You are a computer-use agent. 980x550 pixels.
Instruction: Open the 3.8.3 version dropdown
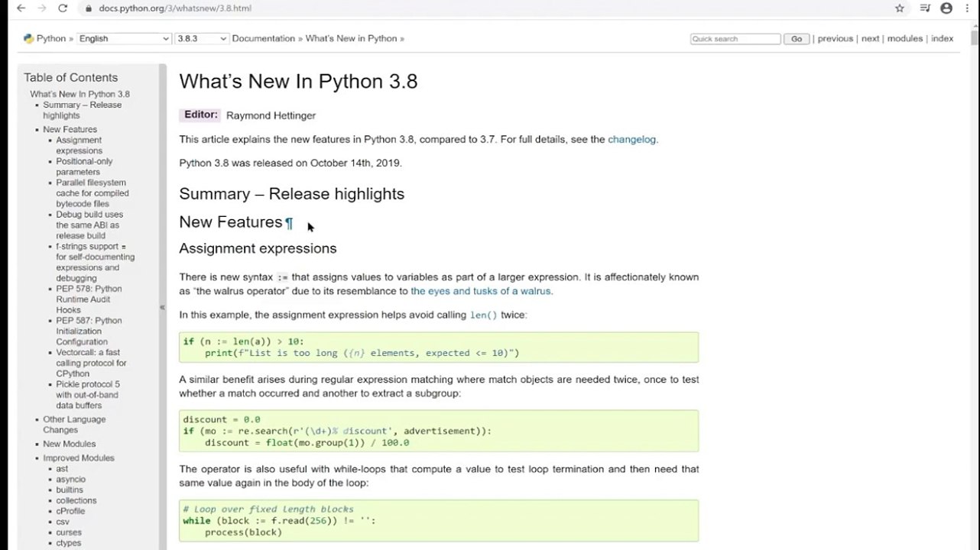coord(202,38)
